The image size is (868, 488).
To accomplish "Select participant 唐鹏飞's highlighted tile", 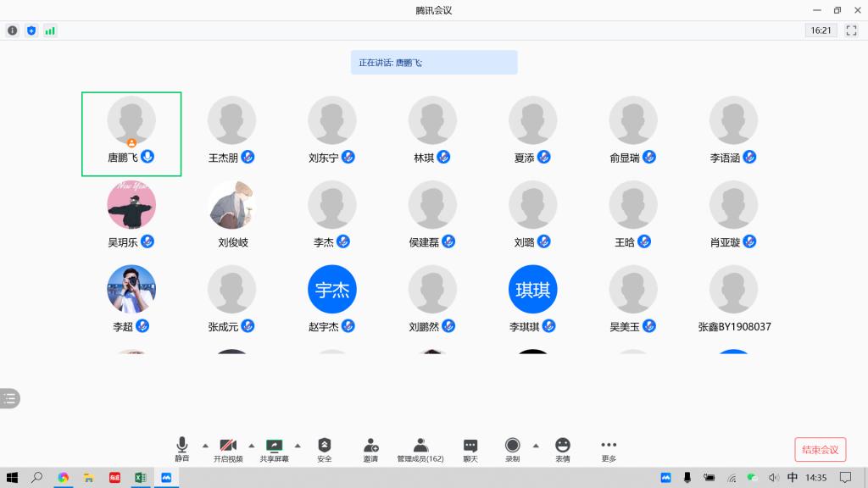I will click(131, 134).
